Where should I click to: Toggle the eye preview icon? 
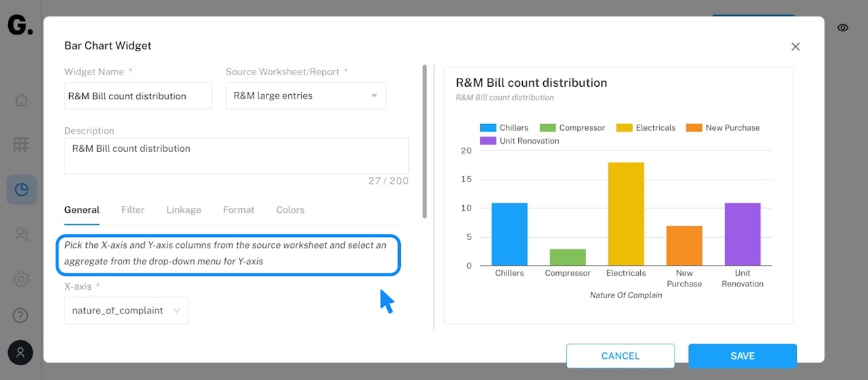843,28
